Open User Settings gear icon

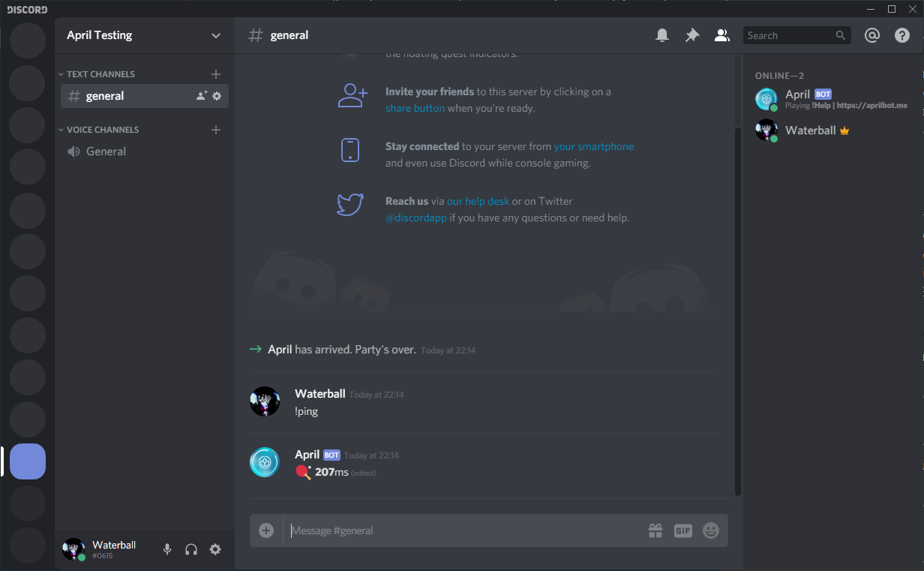pos(215,549)
